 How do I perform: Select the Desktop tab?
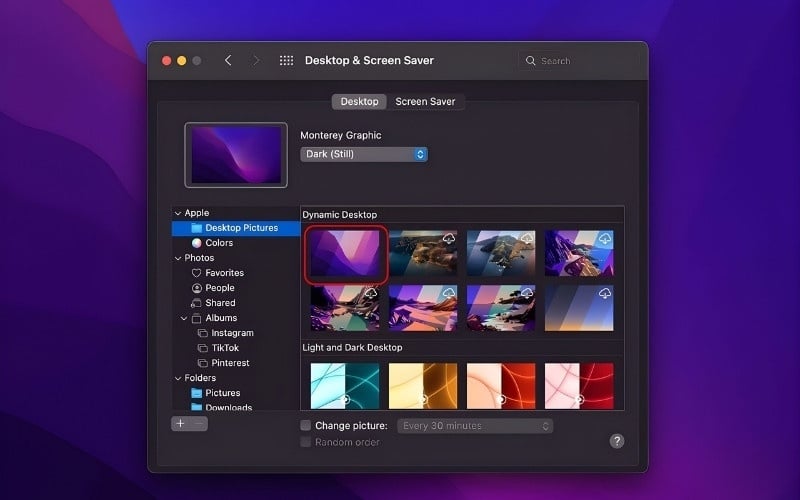pos(359,101)
